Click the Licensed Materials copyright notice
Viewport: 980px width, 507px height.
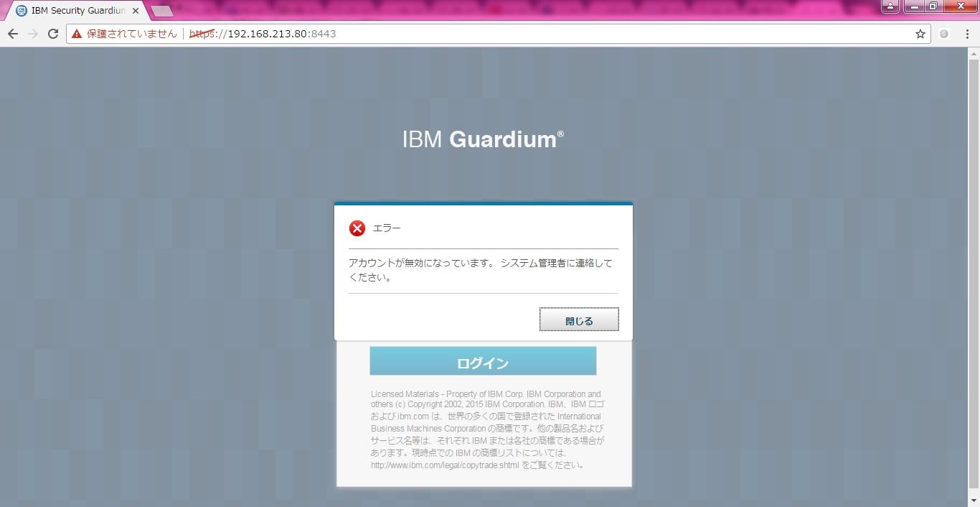[x=488, y=429]
